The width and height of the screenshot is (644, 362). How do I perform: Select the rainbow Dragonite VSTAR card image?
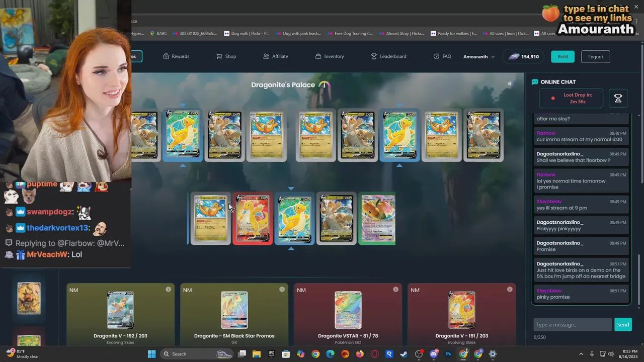pyautogui.click(x=348, y=310)
